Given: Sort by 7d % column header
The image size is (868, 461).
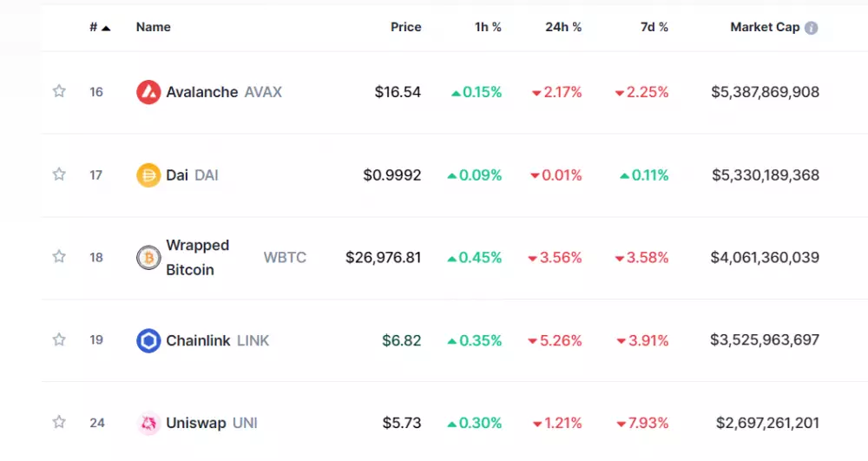Looking at the screenshot, I should click(x=654, y=27).
